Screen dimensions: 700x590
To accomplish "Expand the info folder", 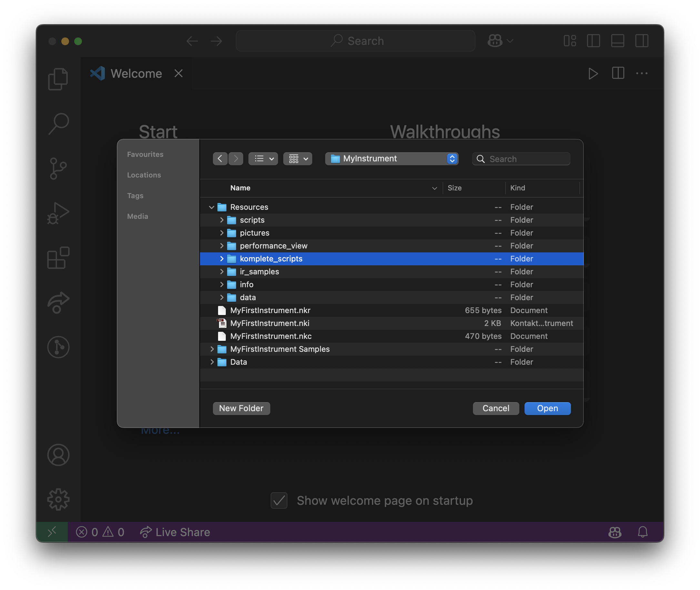I will pos(221,284).
